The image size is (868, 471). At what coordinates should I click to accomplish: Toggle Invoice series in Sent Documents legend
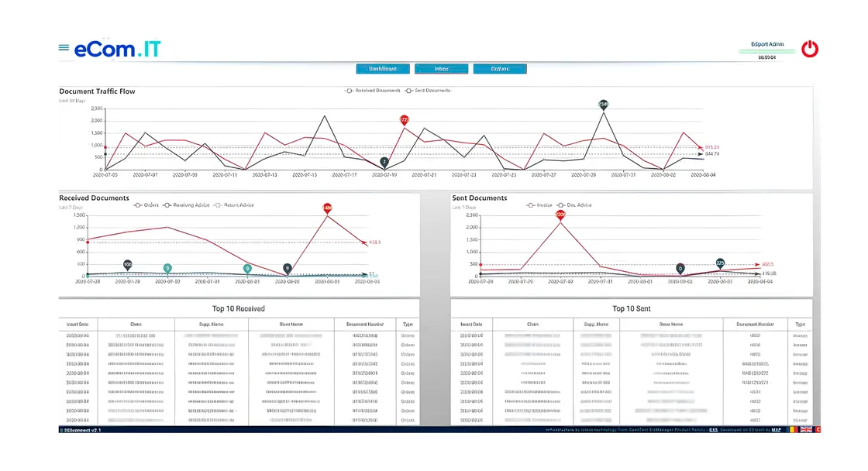click(x=540, y=205)
